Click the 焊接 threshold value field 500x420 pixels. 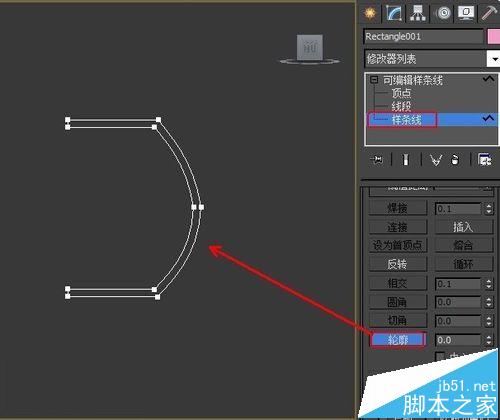point(459,209)
